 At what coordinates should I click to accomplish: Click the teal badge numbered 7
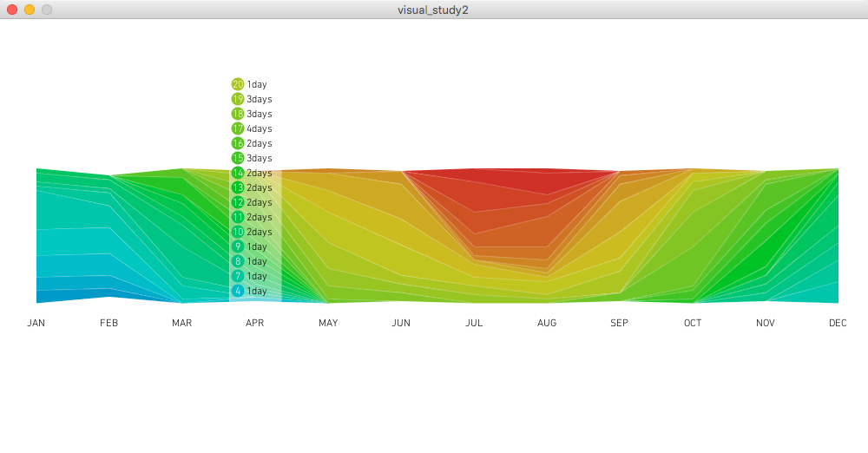coord(238,276)
